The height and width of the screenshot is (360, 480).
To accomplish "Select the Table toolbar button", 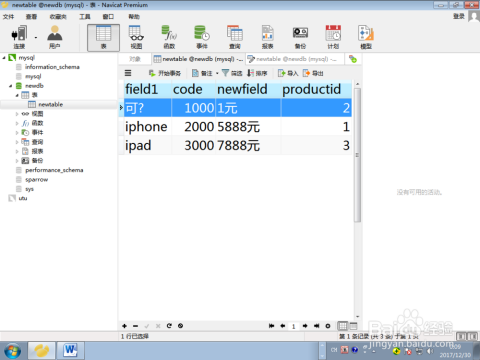I will [103, 37].
